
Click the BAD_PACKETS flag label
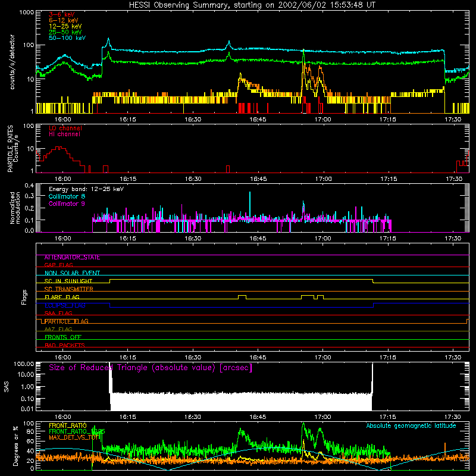(x=65, y=345)
